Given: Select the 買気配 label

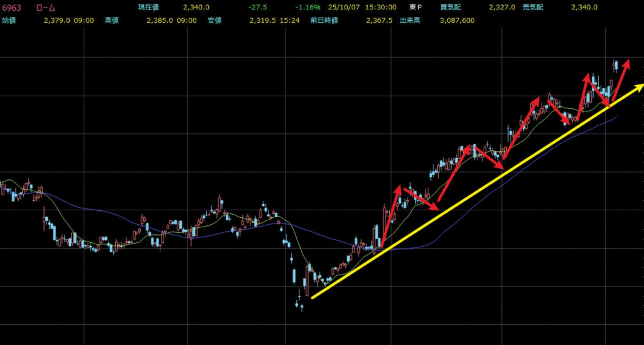Looking at the screenshot, I should coord(452,8).
